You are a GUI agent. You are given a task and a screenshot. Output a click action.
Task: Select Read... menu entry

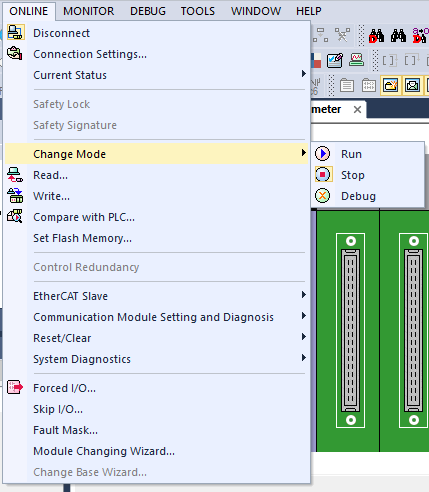pyautogui.click(x=157, y=175)
